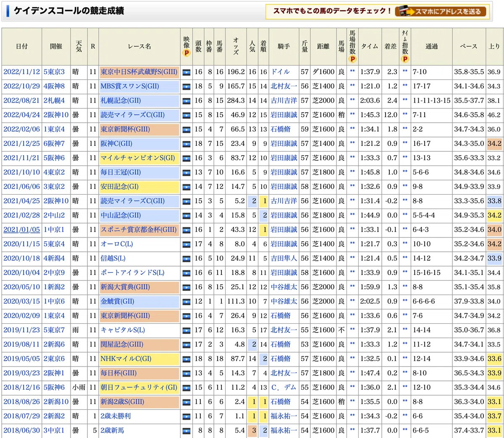Play video for ポートアイランドS(L)
The width and height of the screenshot is (504, 438).
tap(186, 273)
